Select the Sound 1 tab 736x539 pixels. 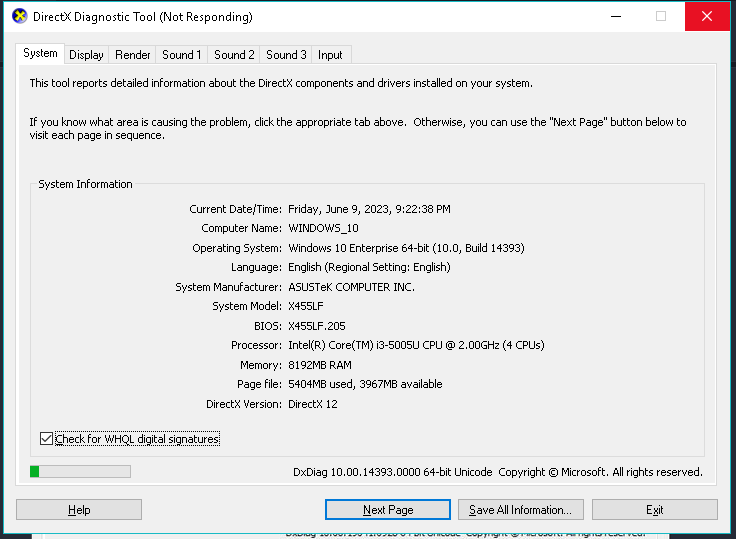182,55
